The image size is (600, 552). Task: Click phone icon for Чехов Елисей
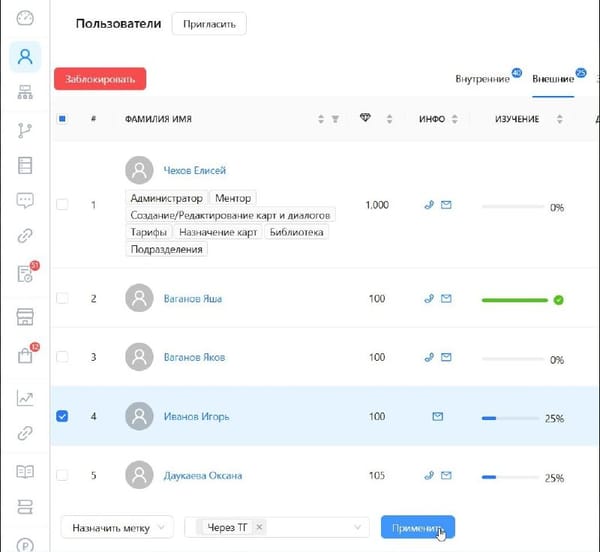[x=429, y=205]
